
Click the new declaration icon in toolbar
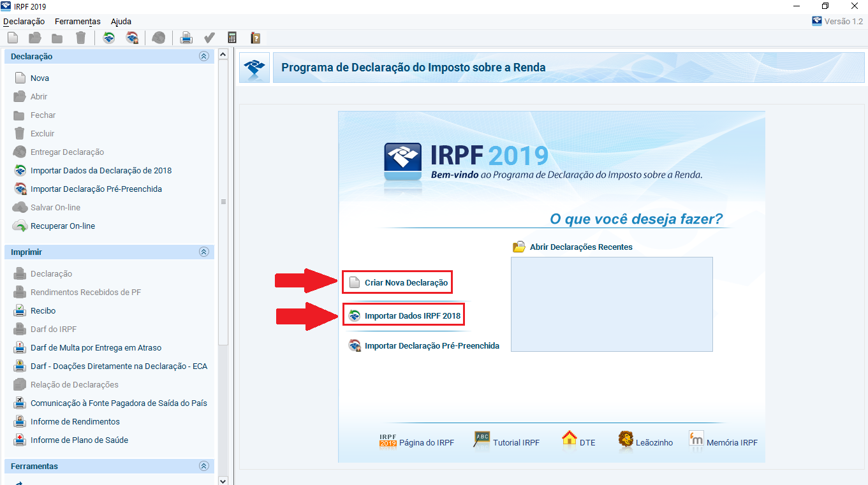click(x=13, y=38)
